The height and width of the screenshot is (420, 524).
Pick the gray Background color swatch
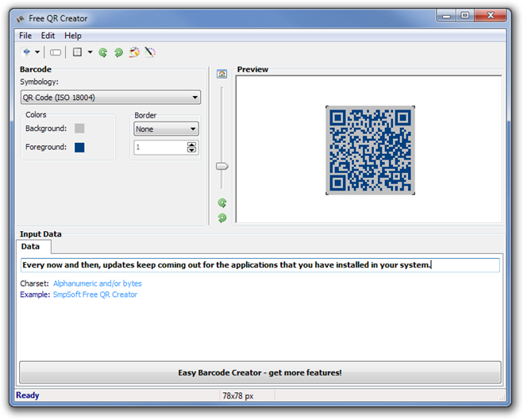pyautogui.click(x=79, y=129)
